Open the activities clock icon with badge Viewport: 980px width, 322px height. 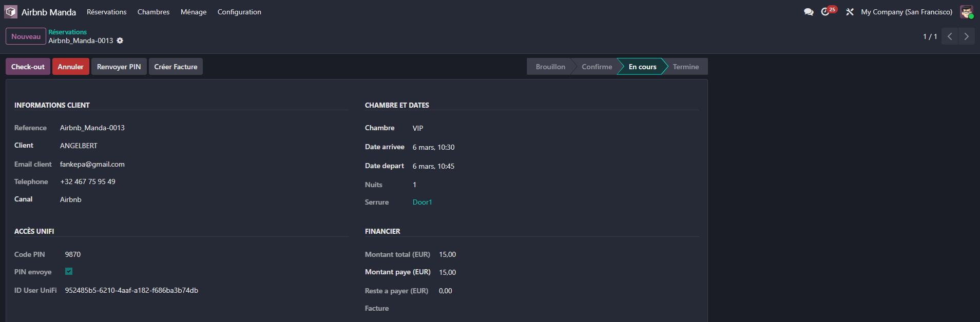(x=826, y=11)
